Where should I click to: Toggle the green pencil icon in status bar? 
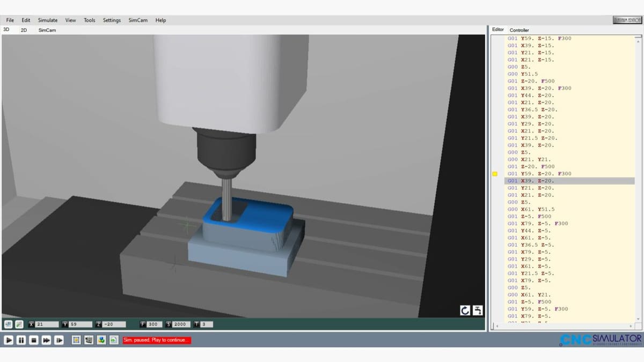click(19, 324)
